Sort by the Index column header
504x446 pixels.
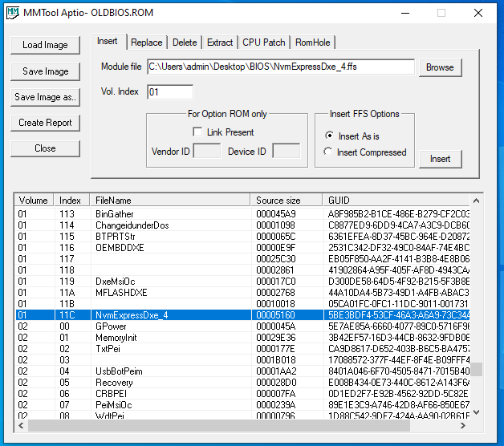click(x=71, y=201)
